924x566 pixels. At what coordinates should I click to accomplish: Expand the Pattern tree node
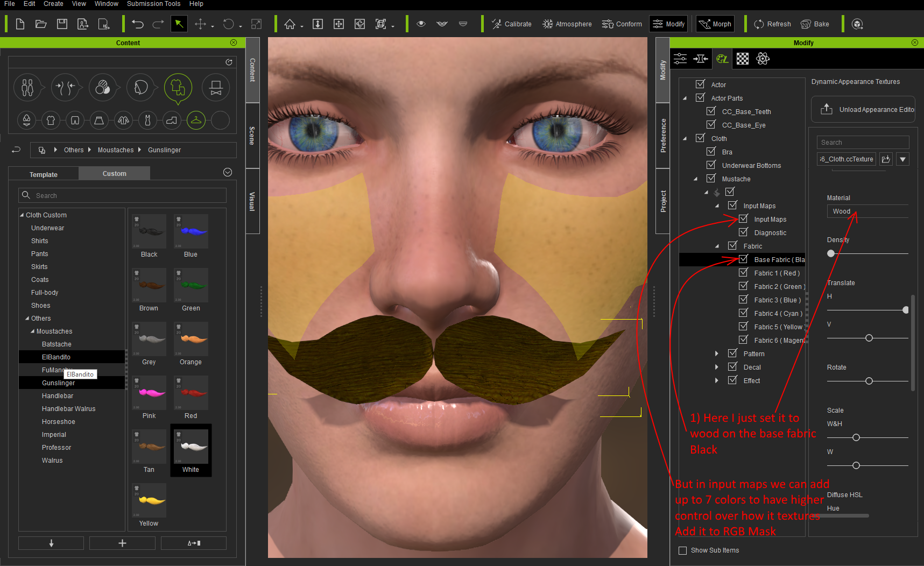[x=717, y=353]
